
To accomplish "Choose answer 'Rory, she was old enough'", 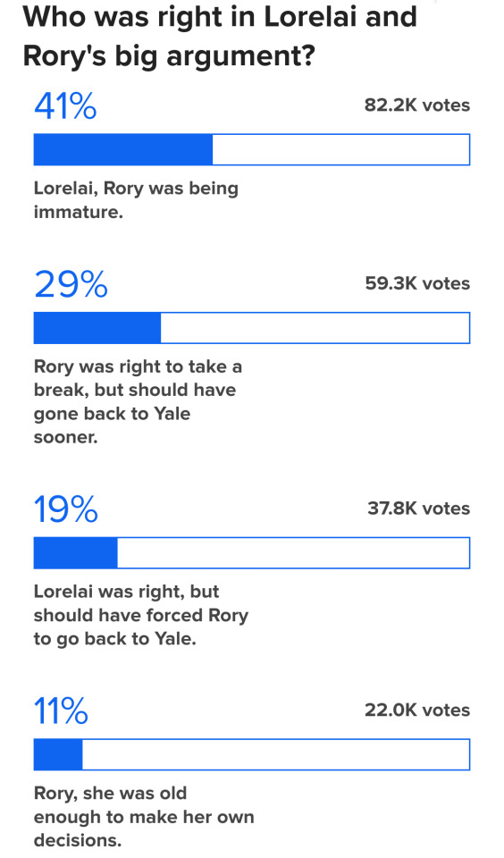I will tap(144, 816).
